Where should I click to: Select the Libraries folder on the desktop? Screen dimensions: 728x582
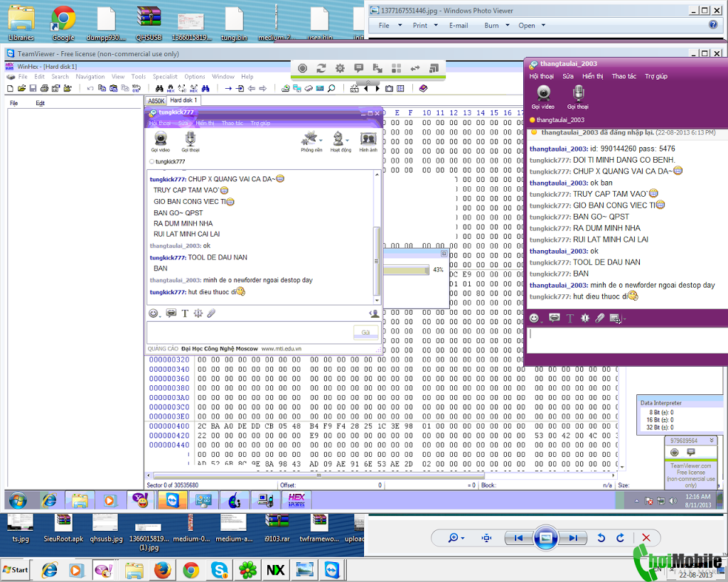[x=21, y=23]
